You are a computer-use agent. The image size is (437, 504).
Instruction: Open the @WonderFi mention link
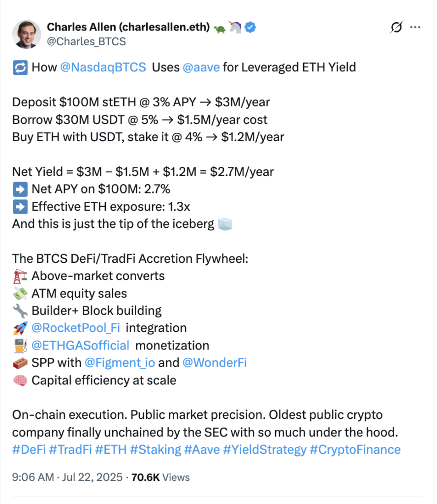[215, 363]
